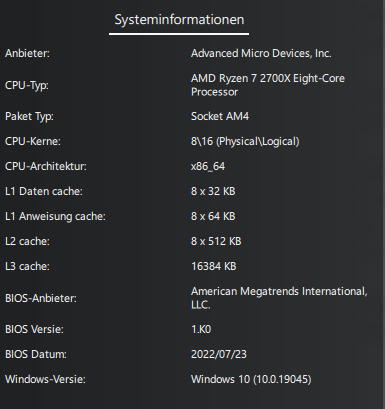Select the American Megatrends International text
Viewport: 385px width, 409px height.
[x=279, y=298]
